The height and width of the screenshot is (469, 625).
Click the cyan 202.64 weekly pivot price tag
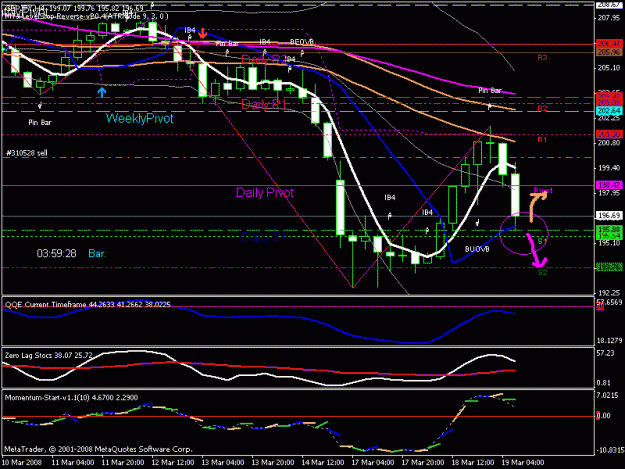[609, 111]
